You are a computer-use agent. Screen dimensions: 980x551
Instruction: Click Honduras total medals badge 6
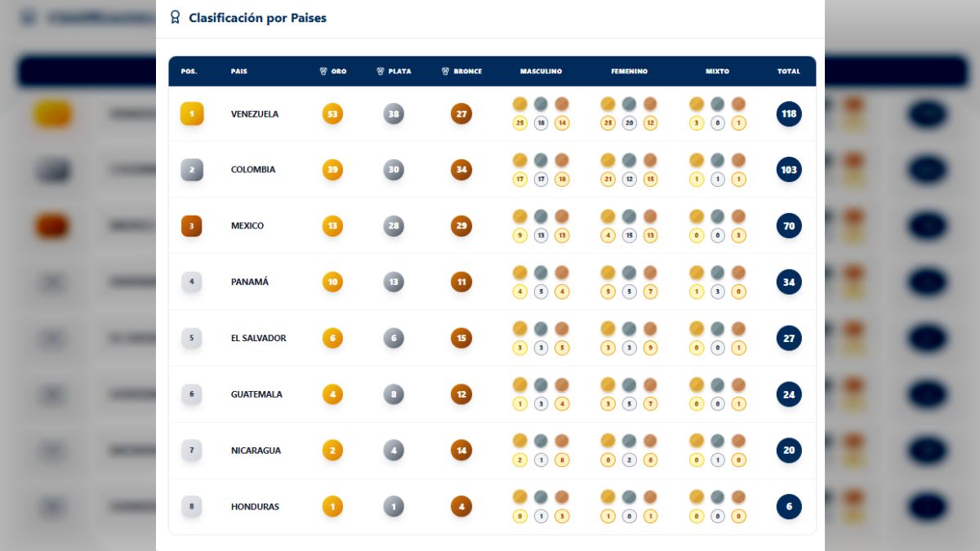[x=789, y=507]
